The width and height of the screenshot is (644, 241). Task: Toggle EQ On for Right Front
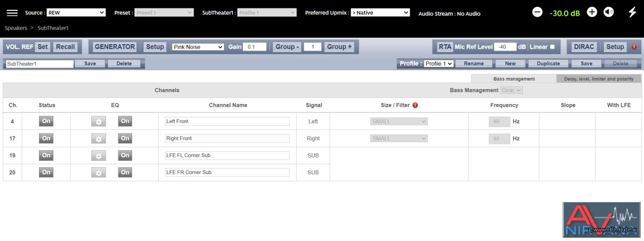point(125,138)
